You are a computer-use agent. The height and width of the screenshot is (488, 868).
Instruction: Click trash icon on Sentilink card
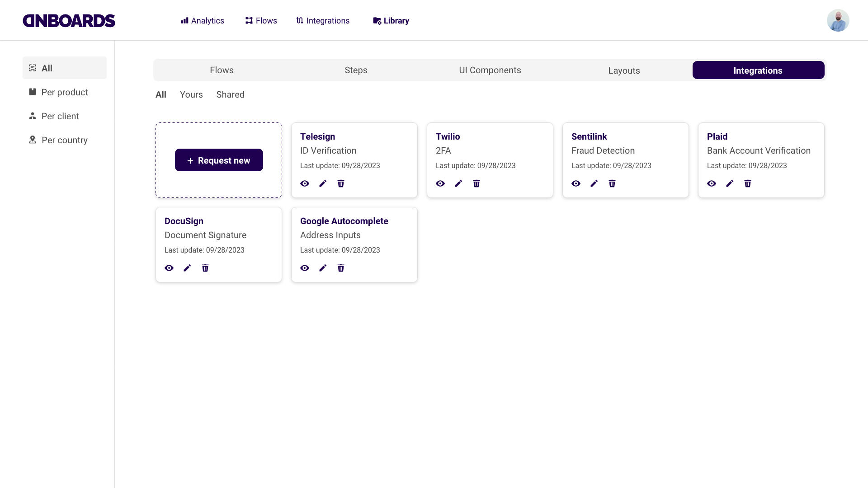point(612,183)
